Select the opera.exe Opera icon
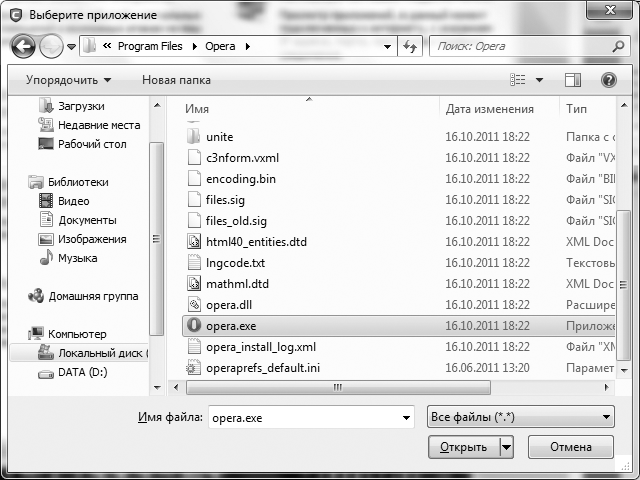The height and width of the screenshot is (480, 640). [x=194, y=325]
